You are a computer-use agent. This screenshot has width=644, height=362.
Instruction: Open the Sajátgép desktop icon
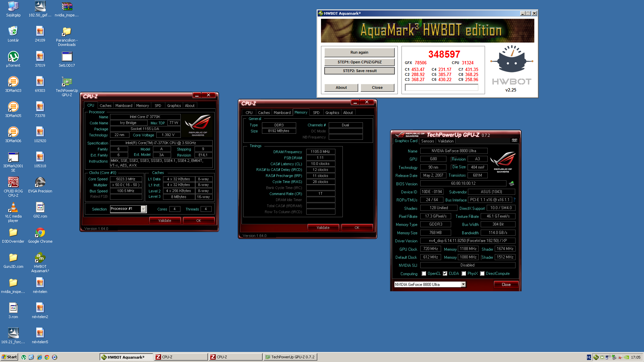coord(13,9)
